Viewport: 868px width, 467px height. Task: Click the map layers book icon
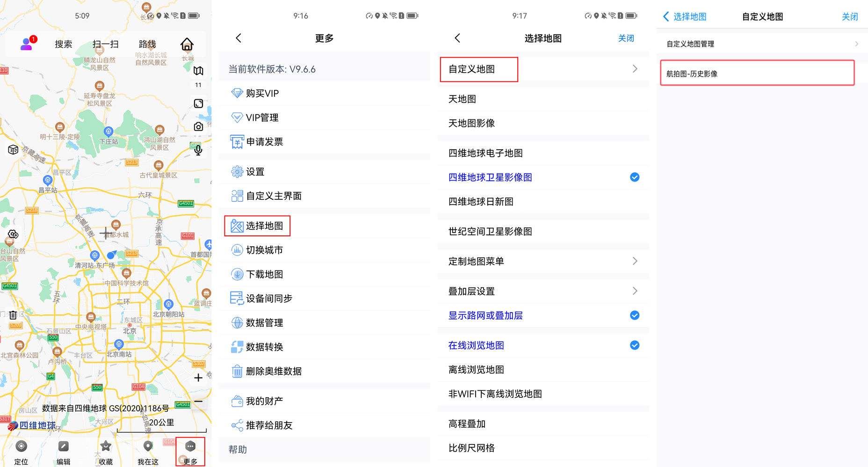click(x=198, y=71)
